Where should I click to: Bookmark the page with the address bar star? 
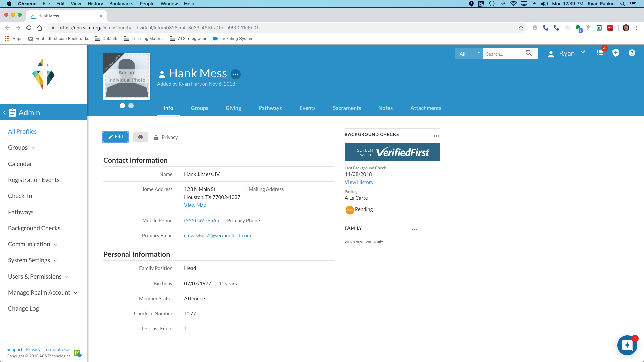(x=521, y=28)
